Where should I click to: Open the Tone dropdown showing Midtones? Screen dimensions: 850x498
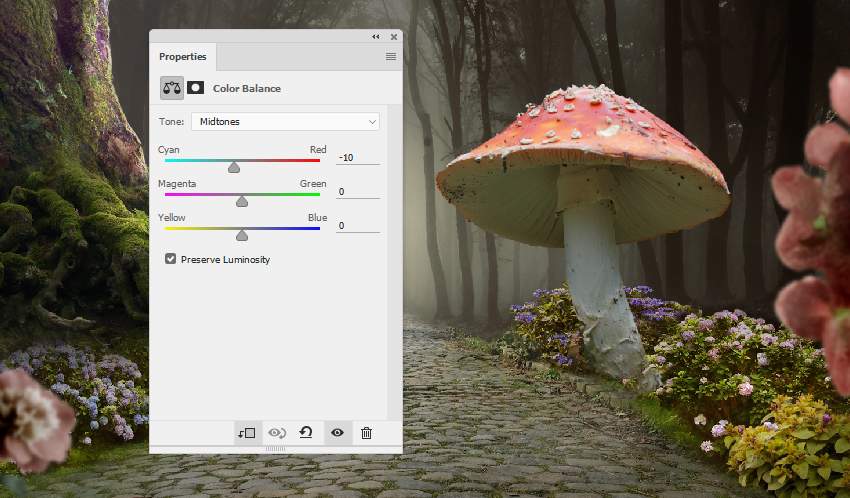(285, 121)
